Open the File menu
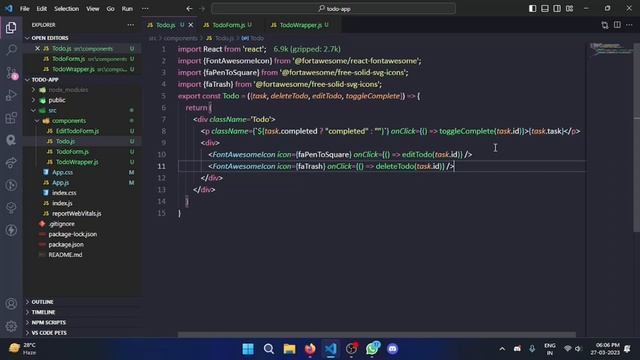Image resolution: width=640 pixels, height=360 pixels. pyautogui.click(x=24, y=8)
